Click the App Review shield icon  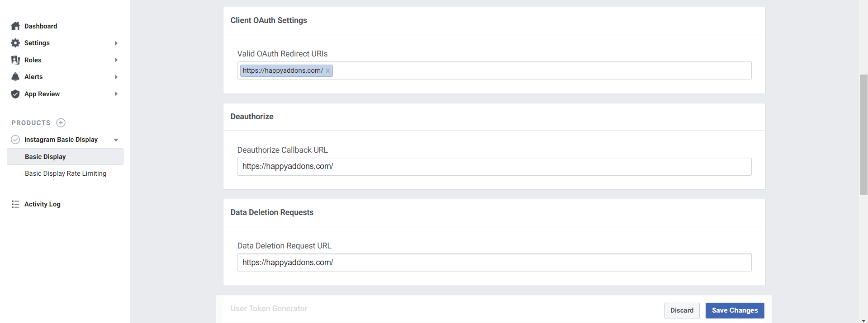pyautogui.click(x=15, y=94)
